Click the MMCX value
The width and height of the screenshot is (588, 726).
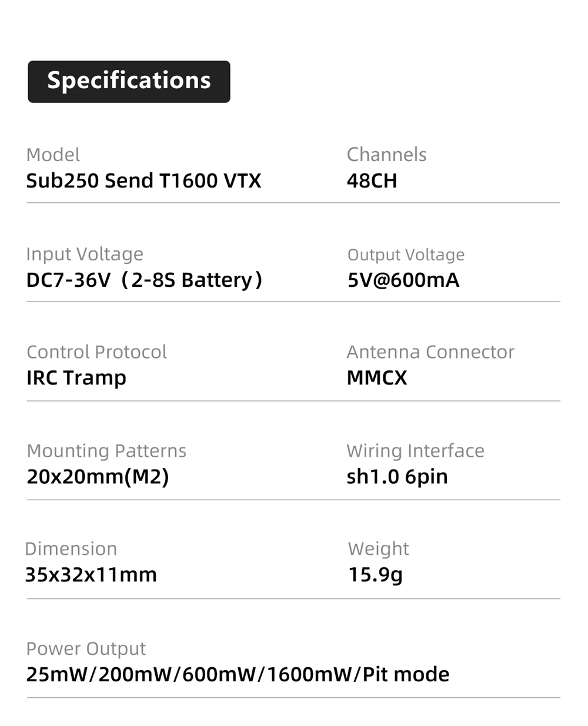click(x=377, y=378)
